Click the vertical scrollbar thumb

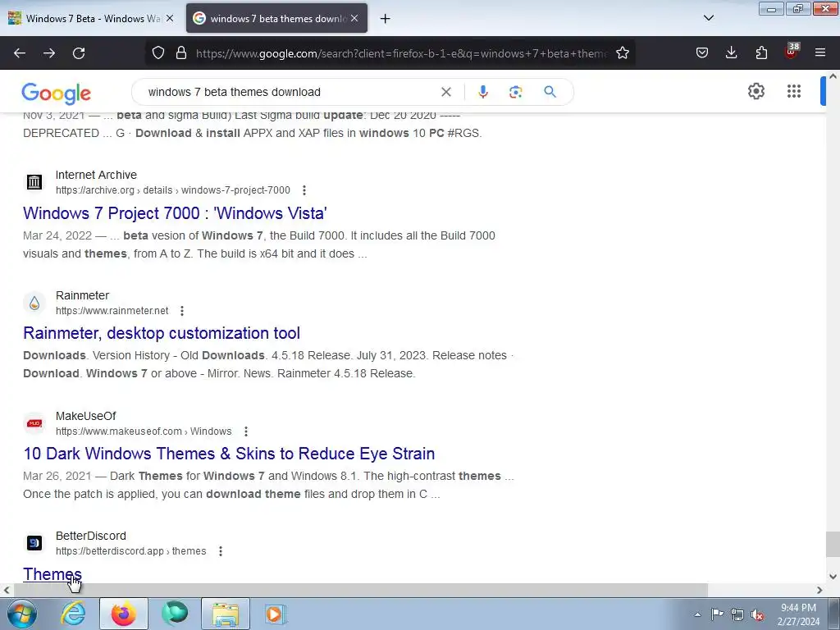click(833, 545)
